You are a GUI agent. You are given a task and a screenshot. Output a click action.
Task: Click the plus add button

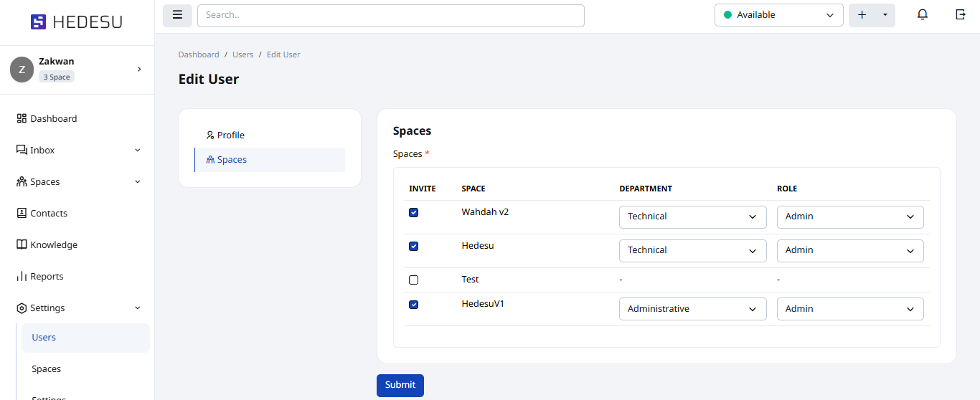click(x=862, y=15)
